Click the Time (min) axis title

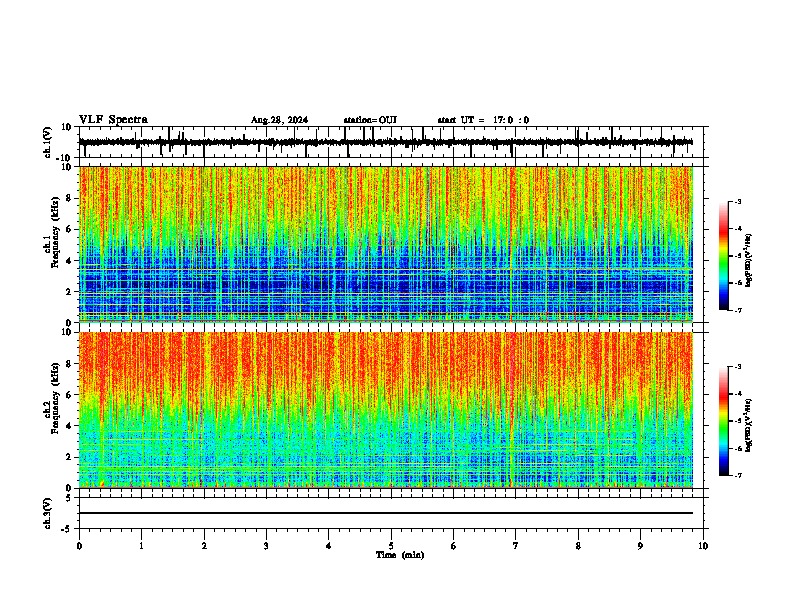pyautogui.click(x=400, y=555)
